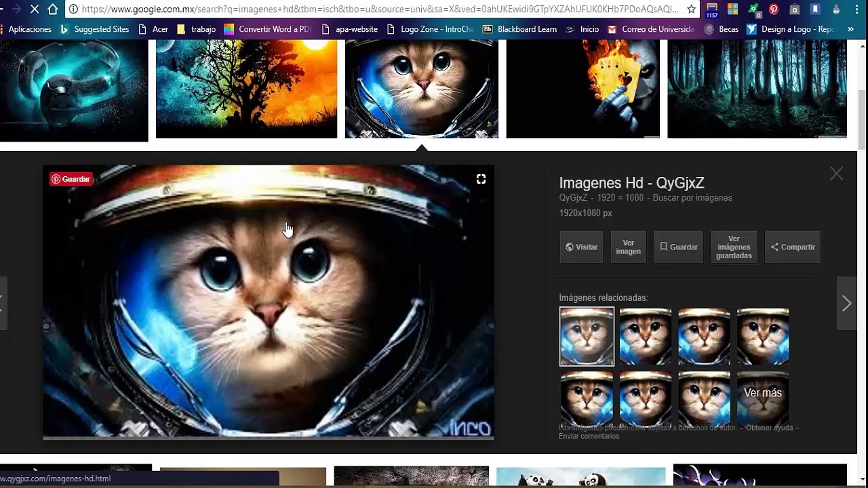Stop loading the page

pyautogui.click(x=35, y=9)
